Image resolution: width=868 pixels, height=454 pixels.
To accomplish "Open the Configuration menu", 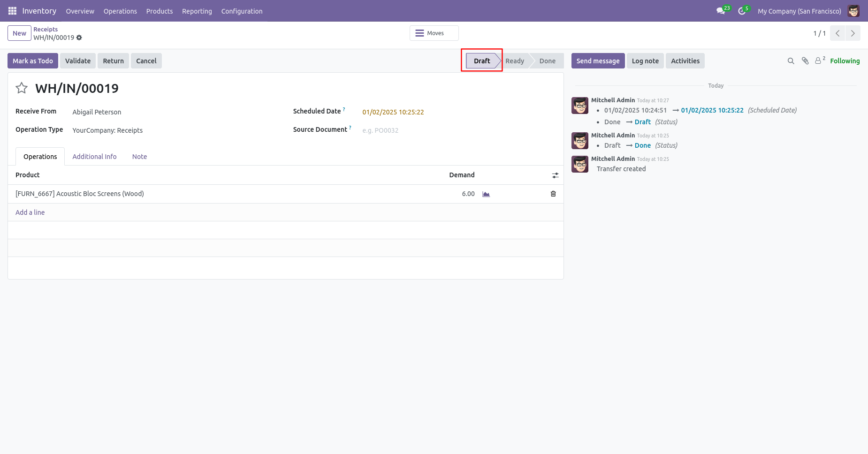I will (x=242, y=11).
